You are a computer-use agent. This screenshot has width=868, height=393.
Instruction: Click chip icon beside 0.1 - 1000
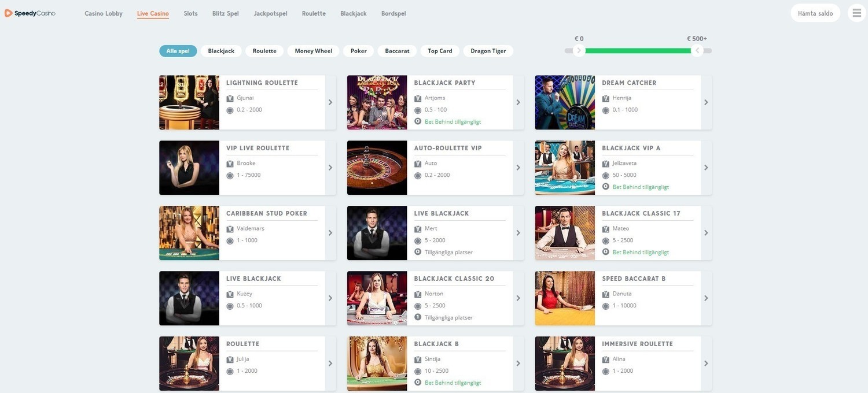click(606, 110)
